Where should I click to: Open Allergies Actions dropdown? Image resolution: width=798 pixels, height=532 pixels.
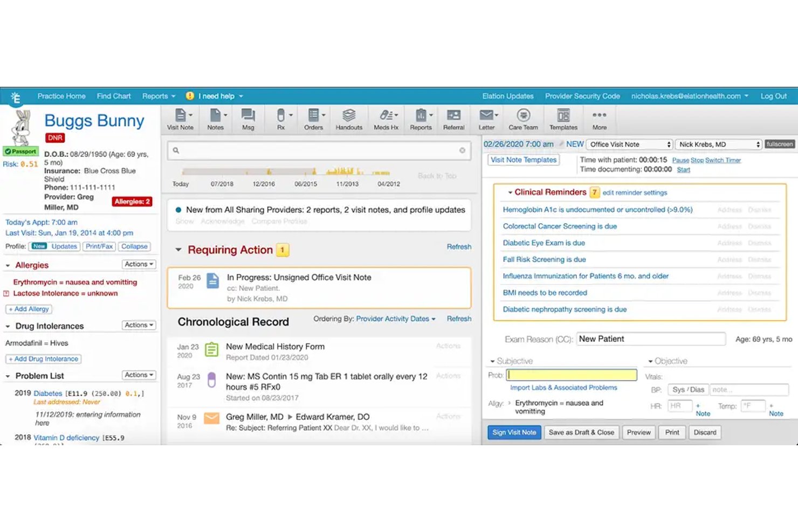[139, 264]
